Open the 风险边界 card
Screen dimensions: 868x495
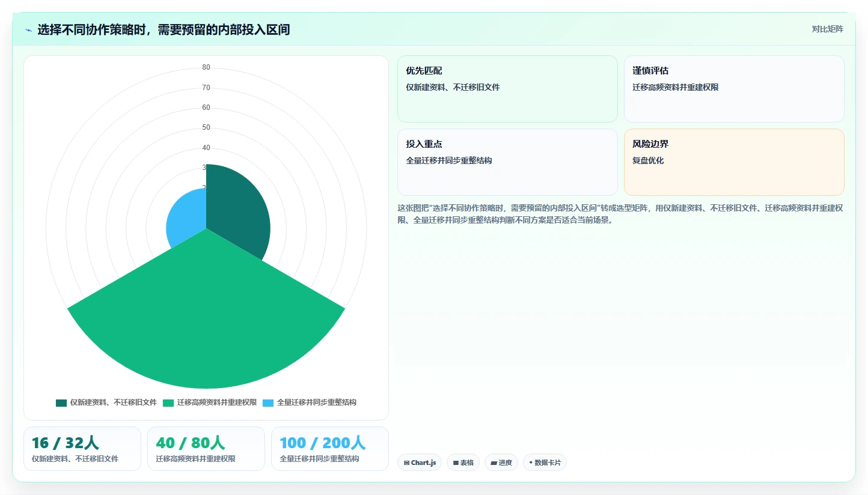coord(734,162)
